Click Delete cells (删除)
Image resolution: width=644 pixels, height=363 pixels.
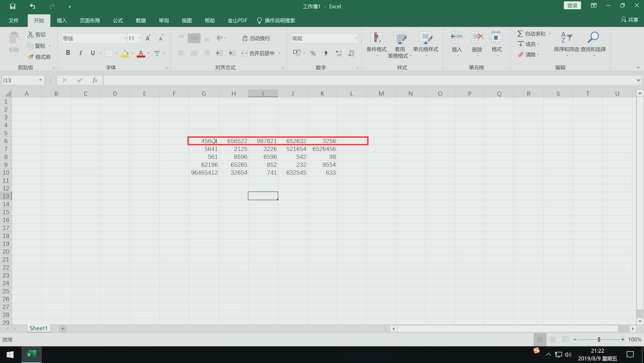coord(477,44)
